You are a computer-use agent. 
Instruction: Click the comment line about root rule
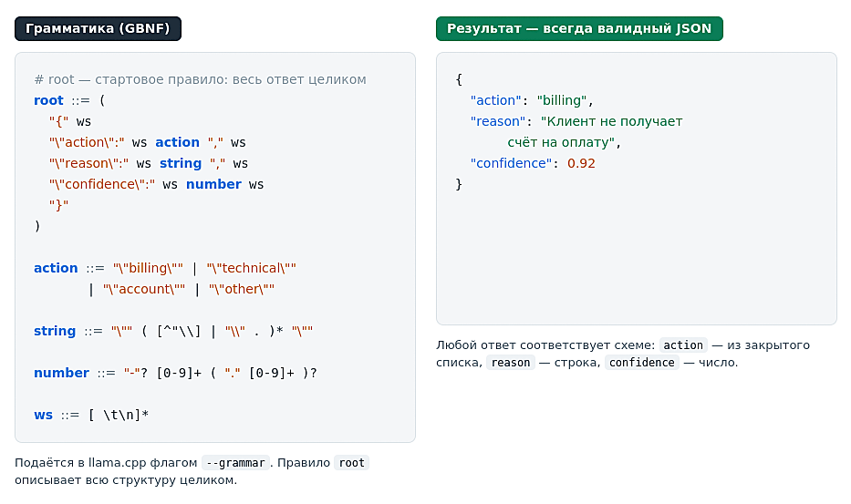pyautogui.click(x=201, y=80)
